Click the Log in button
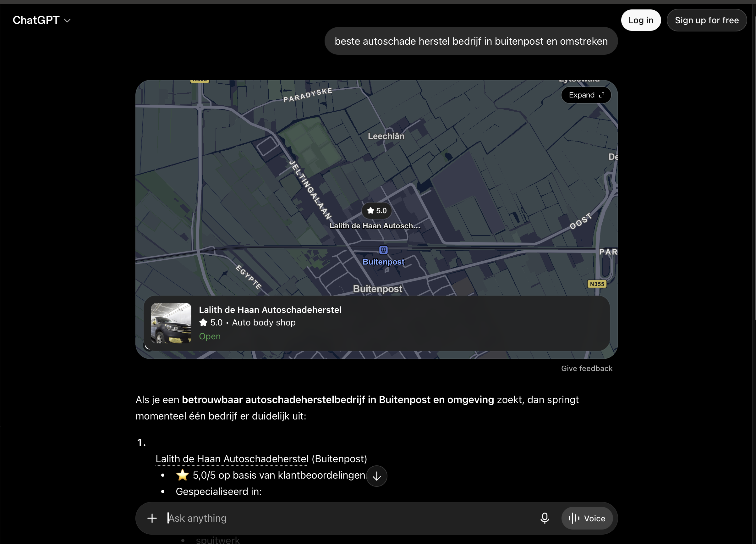 pyautogui.click(x=641, y=20)
